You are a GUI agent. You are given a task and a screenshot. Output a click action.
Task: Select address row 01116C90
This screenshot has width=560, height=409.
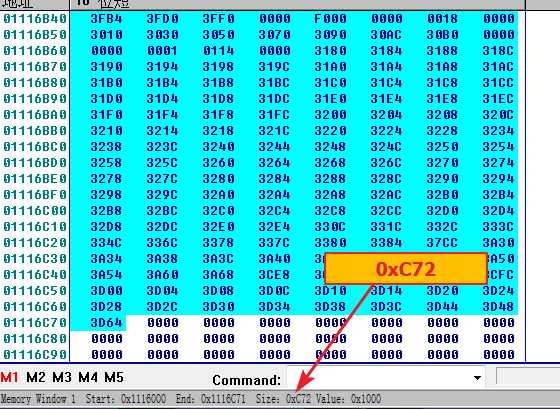point(35,355)
